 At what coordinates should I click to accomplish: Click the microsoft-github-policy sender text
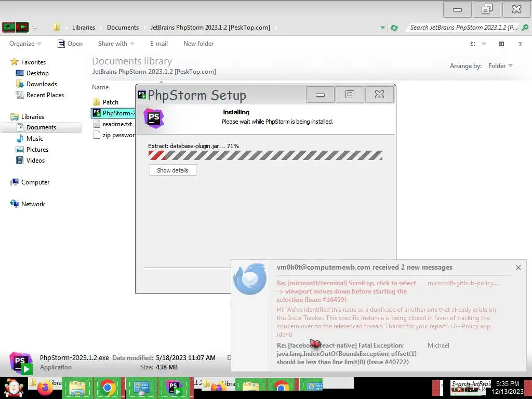(463, 283)
